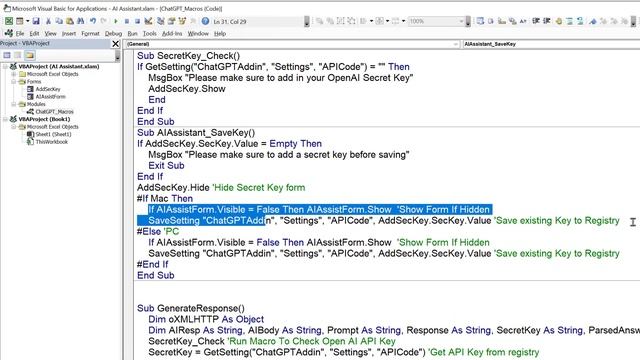Image resolution: width=640 pixels, height=360 pixels.
Task: Click the List Properties/Methods icon
Action: [x=480, y=21]
